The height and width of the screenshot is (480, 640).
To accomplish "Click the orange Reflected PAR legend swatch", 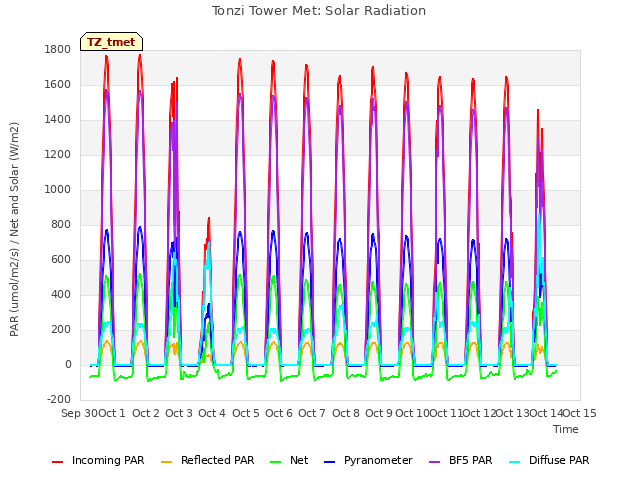I will click(x=167, y=462).
